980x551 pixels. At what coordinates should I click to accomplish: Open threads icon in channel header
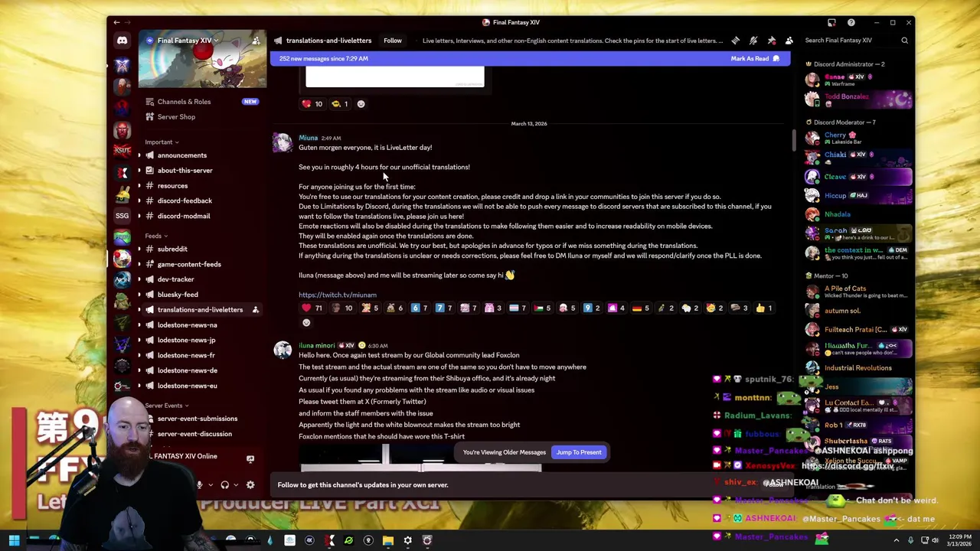[x=735, y=41]
